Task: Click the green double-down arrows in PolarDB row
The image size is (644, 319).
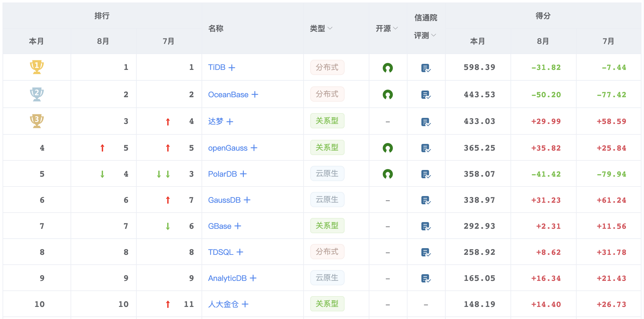Action: [163, 174]
